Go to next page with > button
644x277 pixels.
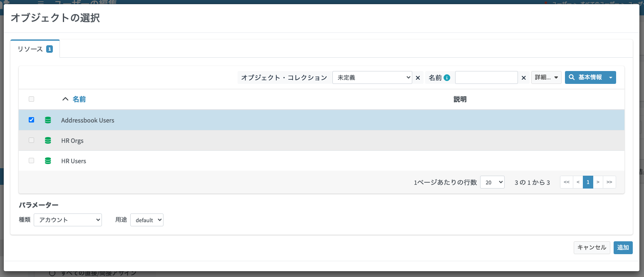(598, 182)
